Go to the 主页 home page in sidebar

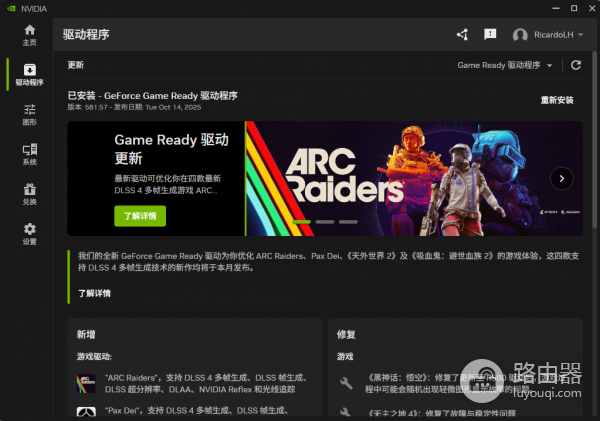pyautogui.click(x=29, y=35)
